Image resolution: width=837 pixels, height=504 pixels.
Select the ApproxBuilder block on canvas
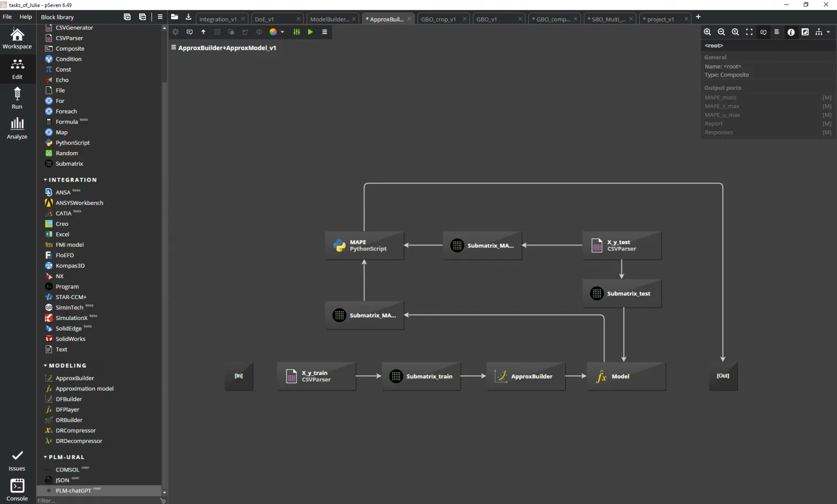(x=526, y=376)
